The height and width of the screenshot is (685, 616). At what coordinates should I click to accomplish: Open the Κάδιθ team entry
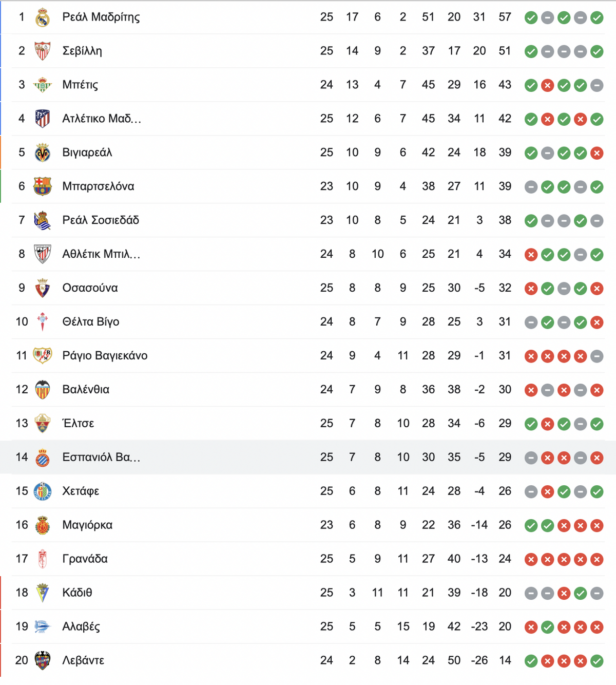pos(77,593)
